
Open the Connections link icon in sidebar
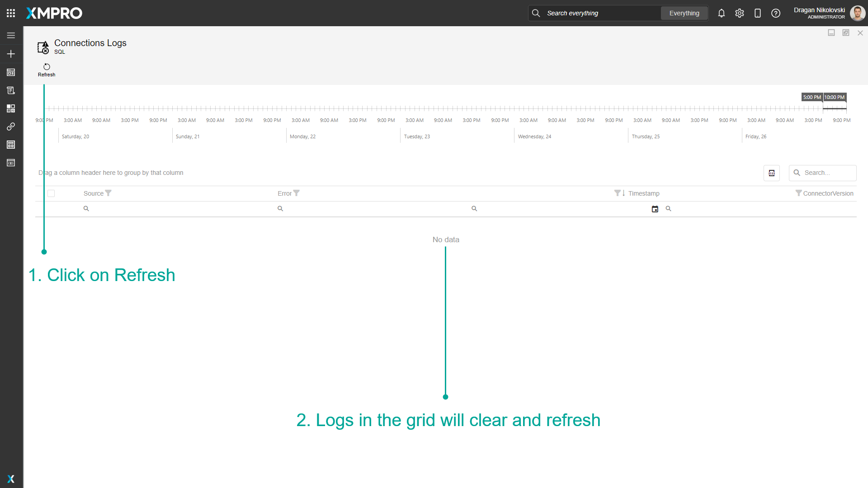point(11,127)
